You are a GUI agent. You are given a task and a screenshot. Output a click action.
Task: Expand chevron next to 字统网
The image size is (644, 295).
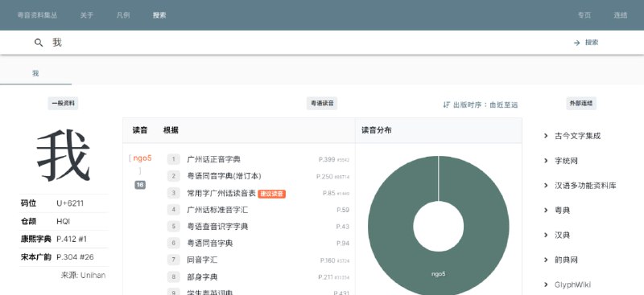(546, 161)
